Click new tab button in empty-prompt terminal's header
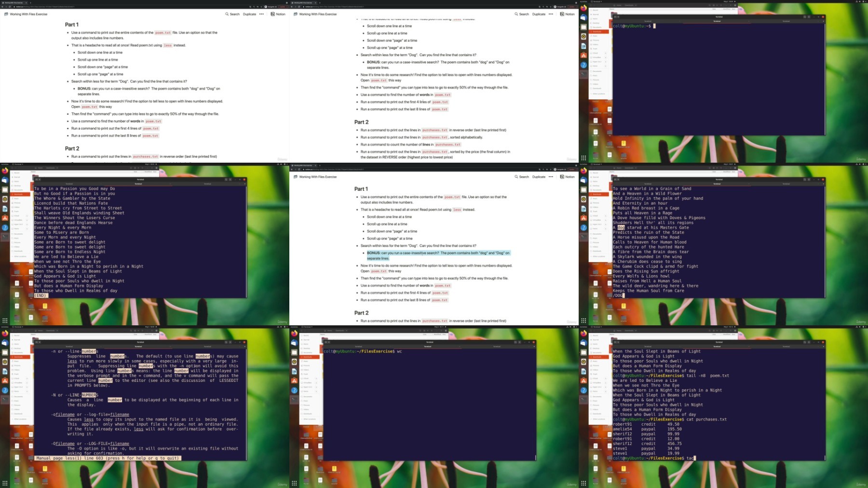Image resolution: width=868 pixels, height=488 pixels. (x=616, y=17)
